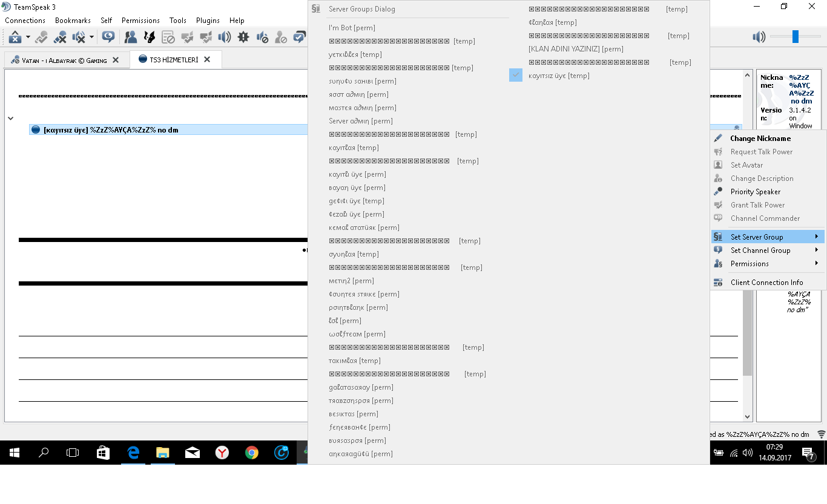The image size is (827, 504).
Task: Click the chat bubble checkmark toolbar icon
Action: pyautogui.click(x=300, y=38)
